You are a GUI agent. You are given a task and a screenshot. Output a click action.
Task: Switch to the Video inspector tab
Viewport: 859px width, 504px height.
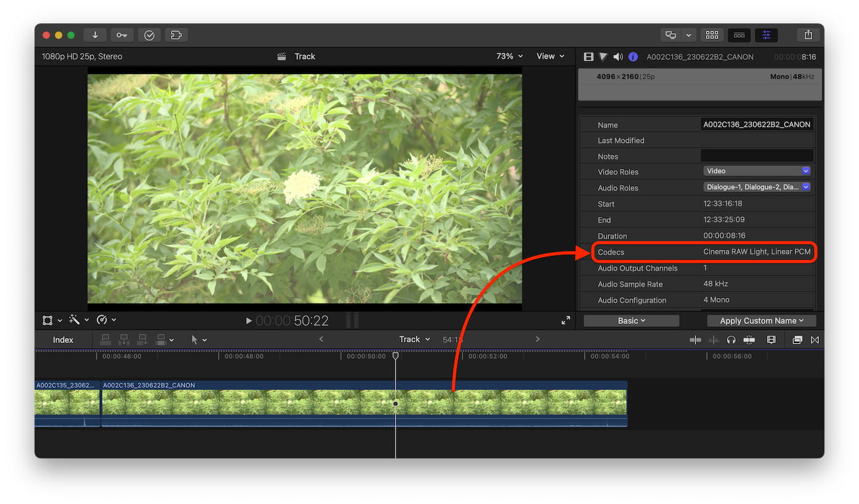588,57
